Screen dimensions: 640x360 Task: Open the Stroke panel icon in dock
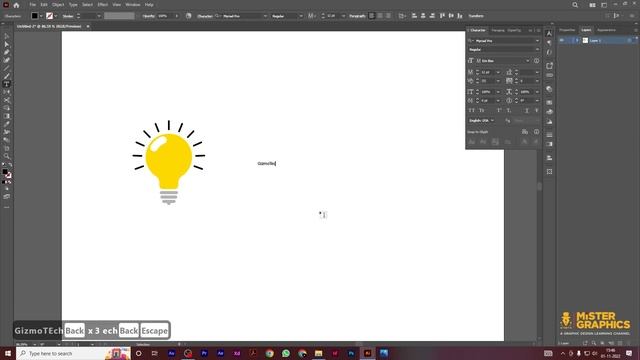pyautogui.click(x=549, y=135)
